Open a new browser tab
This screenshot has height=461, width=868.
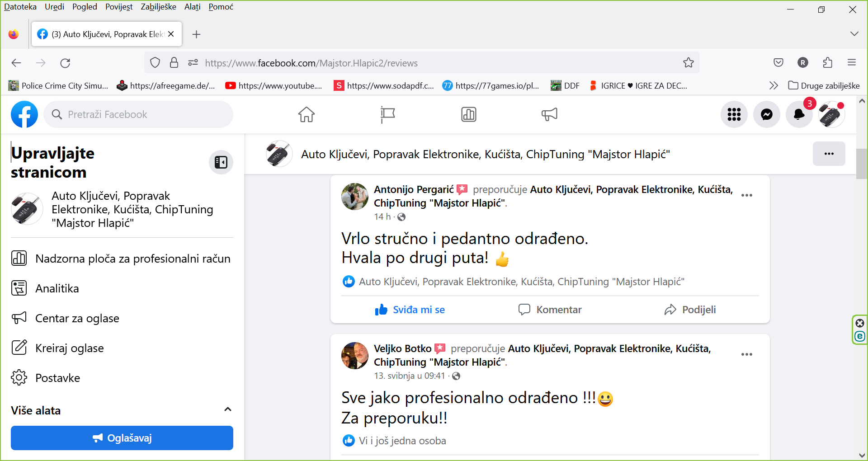pyautogui.click(x=196, y=34)
